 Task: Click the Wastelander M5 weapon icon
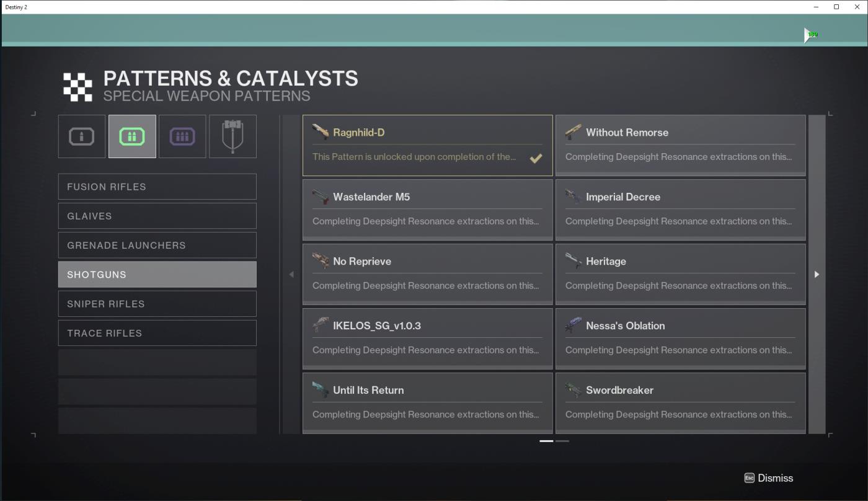click(321, 197)
